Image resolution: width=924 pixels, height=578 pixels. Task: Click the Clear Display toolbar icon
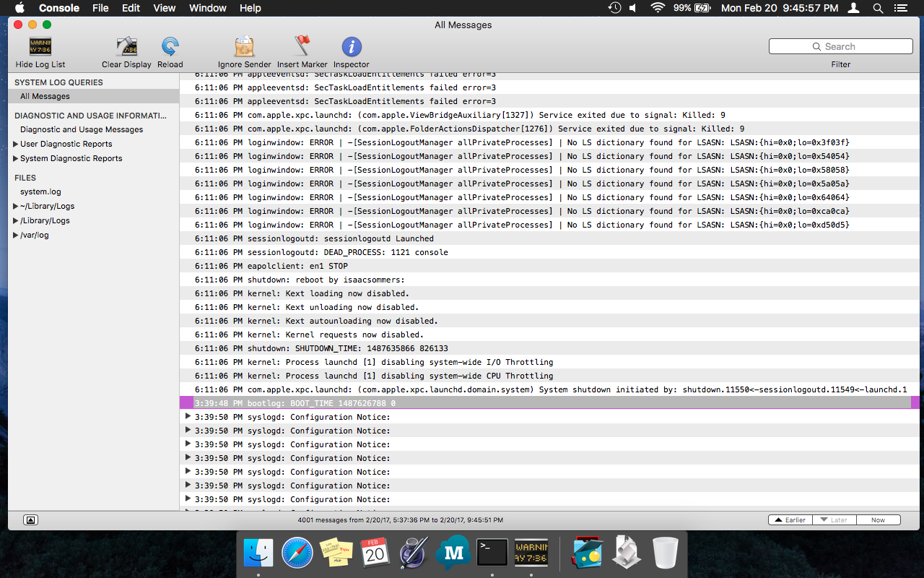coord(126,47)
